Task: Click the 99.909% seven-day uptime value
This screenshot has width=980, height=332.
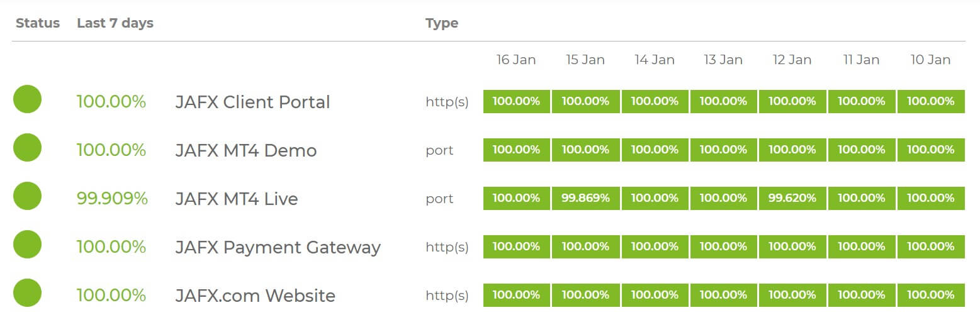Action: pyautogui.click(x=112, y=199)
